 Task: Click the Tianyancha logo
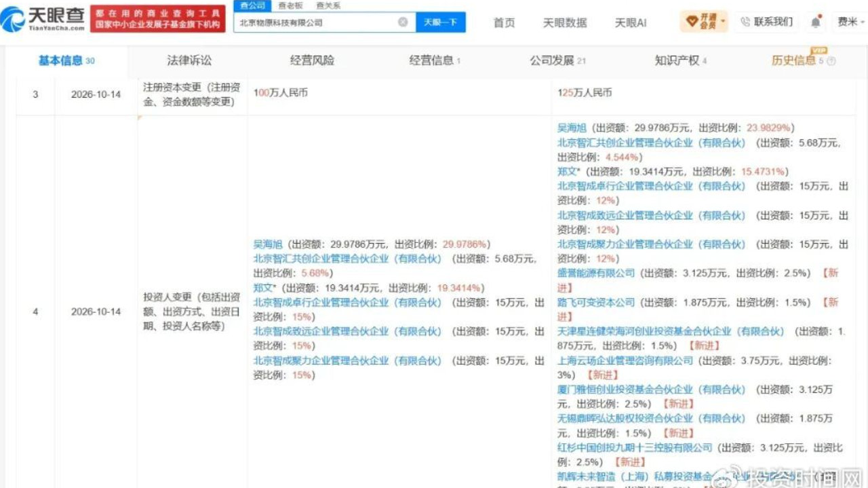tap(43, 20)
